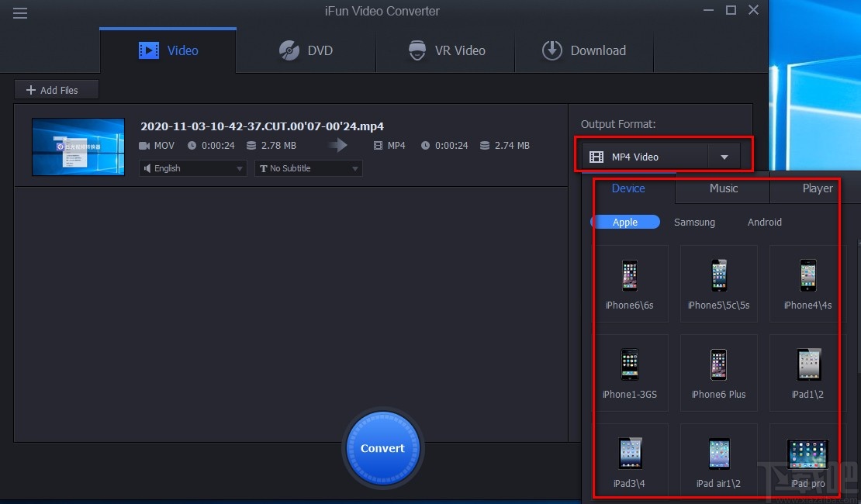This screenshot has width=861, height=504.
Task: Select the iPhone6\6s device preset
Action: [x=629, y=284]
